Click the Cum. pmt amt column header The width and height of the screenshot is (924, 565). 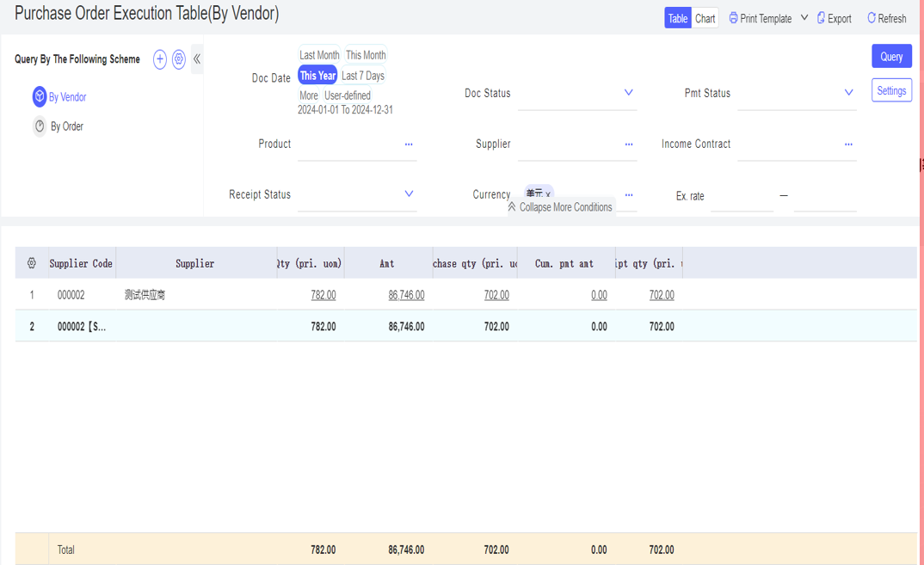[564, 263]
